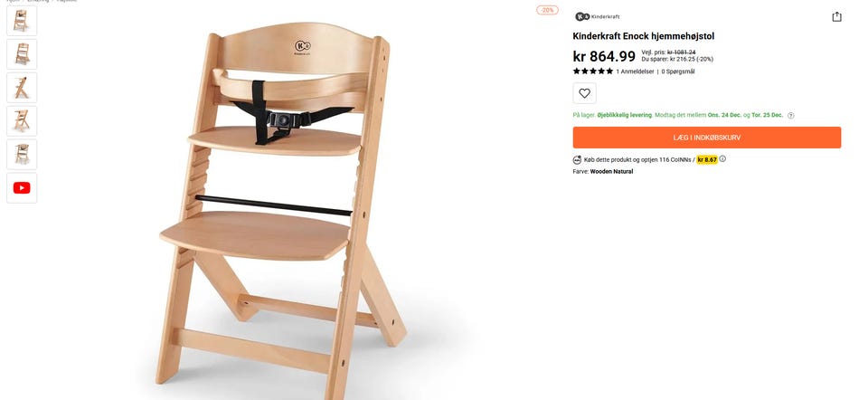This screenshot has height=400, width=868.
Task: Click the main high chair product image
Action: (x=281, y=211)
